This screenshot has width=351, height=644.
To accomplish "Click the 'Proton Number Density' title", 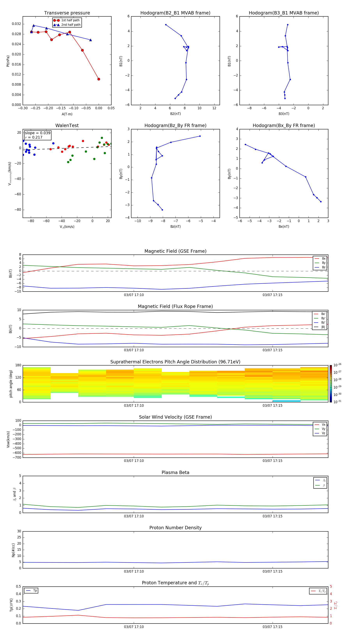I will coord(175,528).
